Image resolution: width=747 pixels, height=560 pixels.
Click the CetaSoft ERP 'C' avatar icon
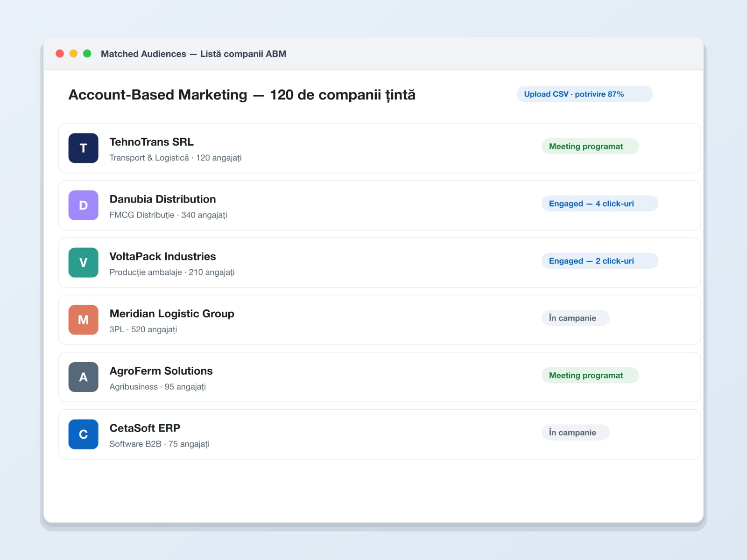coord(83,434)
